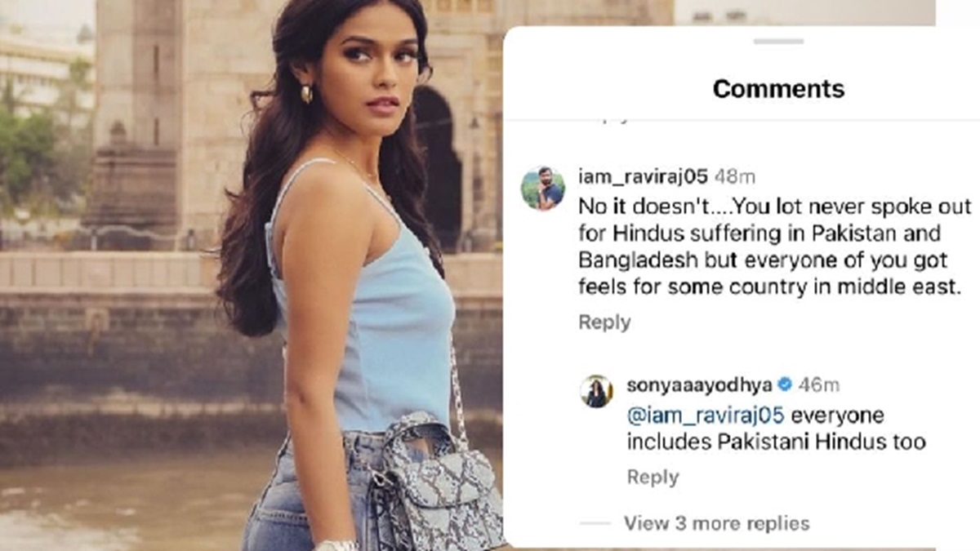Image resolution: width=980 pixels, height=551 pixels.
Task: Expand View 3 more replies
Action: 716,522
